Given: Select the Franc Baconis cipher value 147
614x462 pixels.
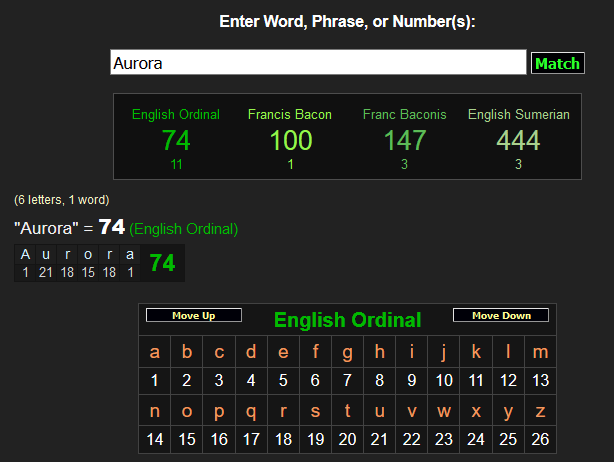Looking at the screenshot, I should click(404, 141).
